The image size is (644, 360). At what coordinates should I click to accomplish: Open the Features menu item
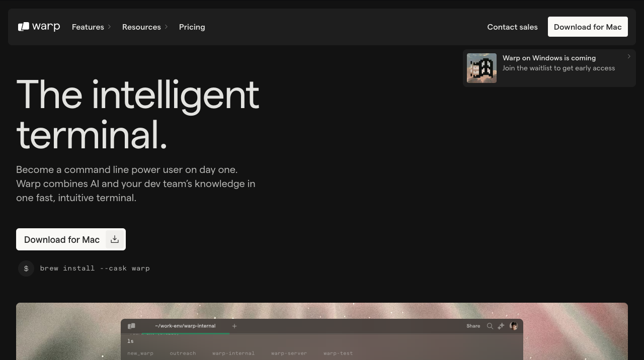click(88, 27)
